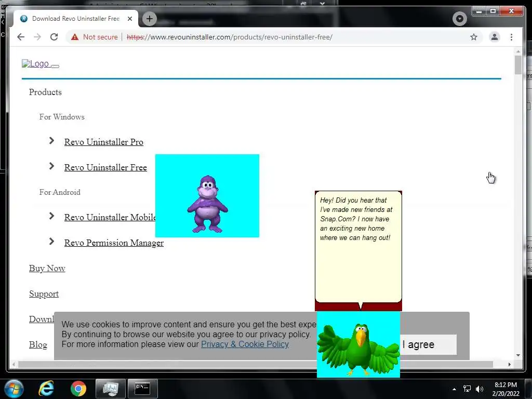Open the system monitor taskbar app
Screen dimensions: 532x399
[x=110, y=389]
